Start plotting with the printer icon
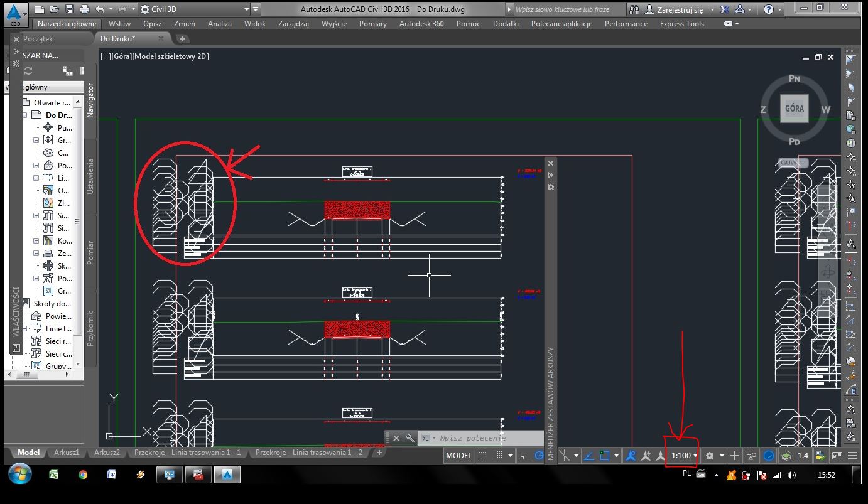868x504 pixels. coord(86,9)
